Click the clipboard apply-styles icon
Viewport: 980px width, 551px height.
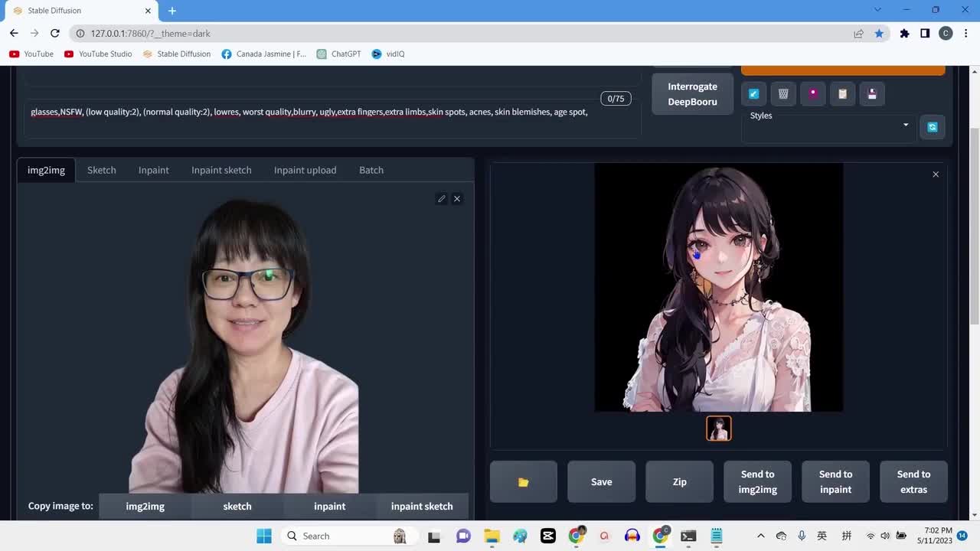point(842,94)
